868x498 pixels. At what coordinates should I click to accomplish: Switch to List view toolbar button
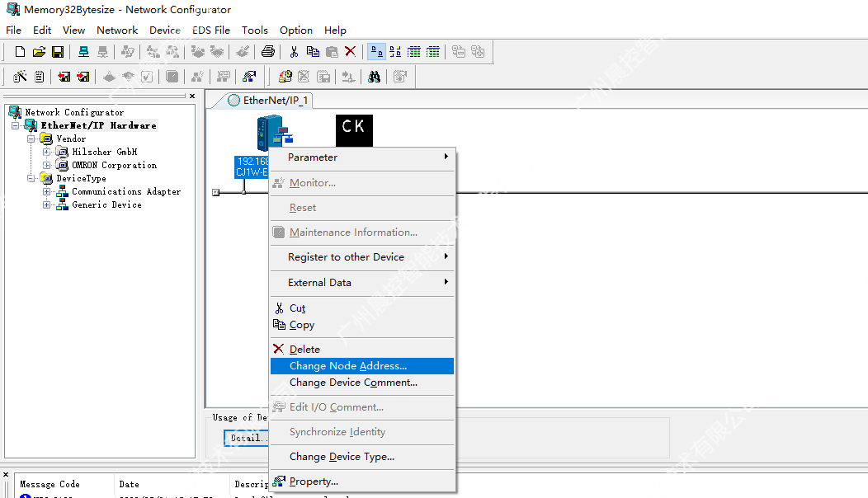(414, 52)
